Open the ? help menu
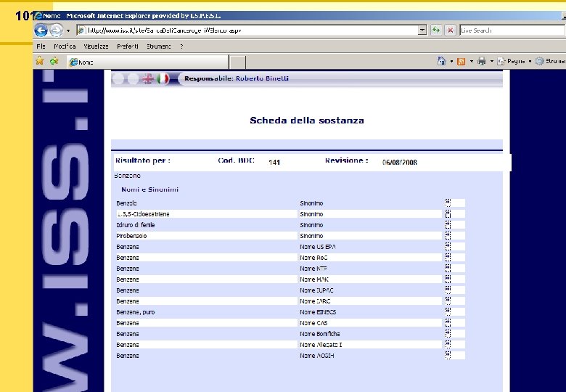The width and height of the screenshot is (566, 392). 181,46
